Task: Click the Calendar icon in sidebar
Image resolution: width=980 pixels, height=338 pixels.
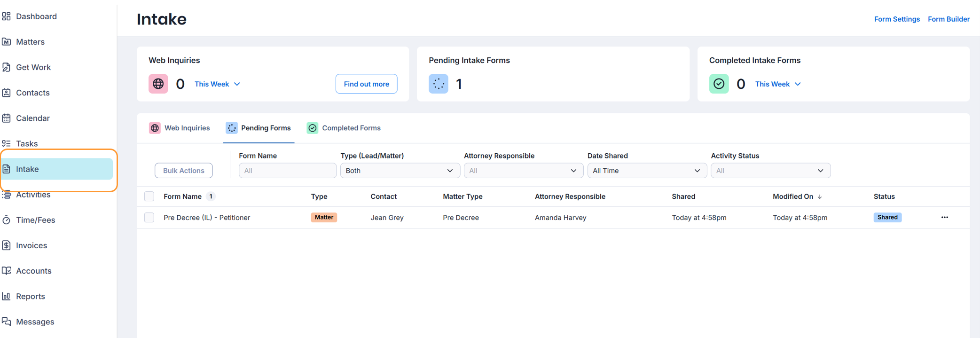Action: [7, 118]
